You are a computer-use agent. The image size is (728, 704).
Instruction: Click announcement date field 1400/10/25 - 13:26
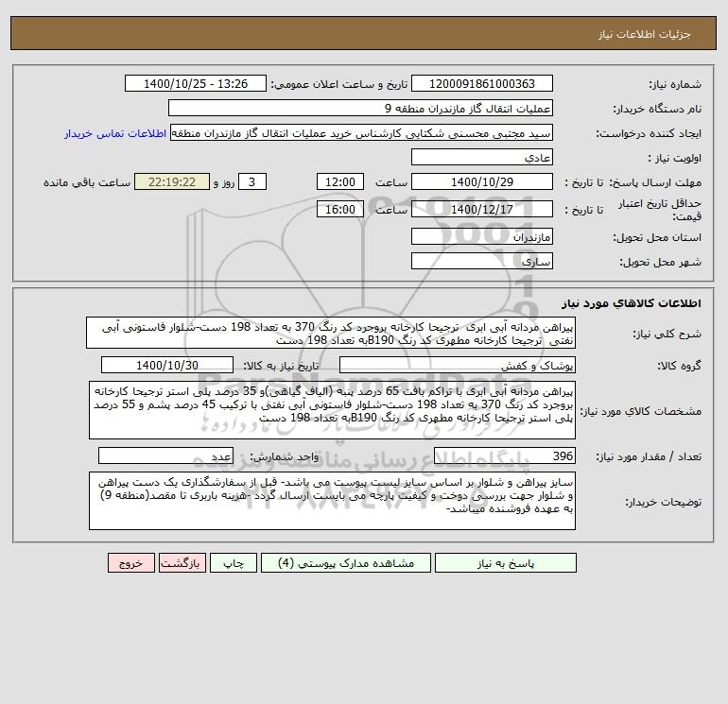(196, 83)
